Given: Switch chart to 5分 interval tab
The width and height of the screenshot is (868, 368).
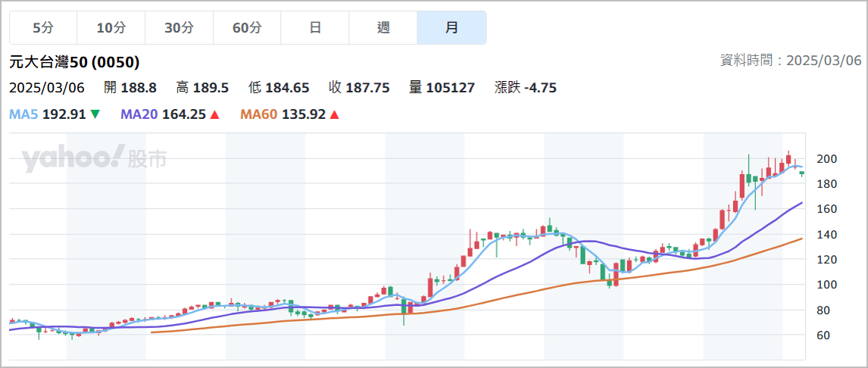Looking at the screenshot, I should [x=43, y=28].
